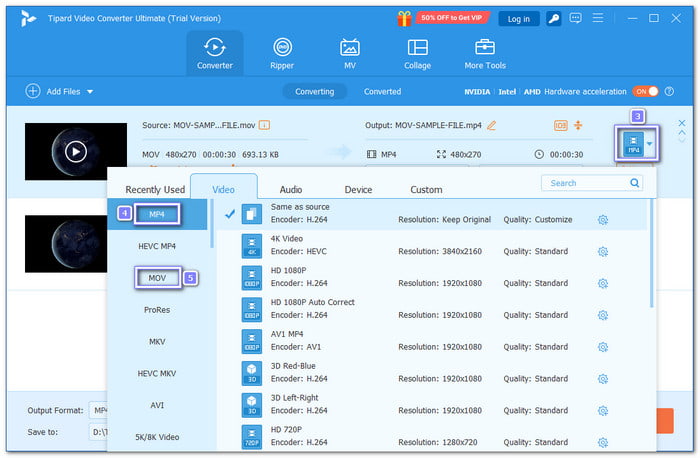This screenshot has width=700, height=458.
Task: Move first file up with chevron
Action: (x=682, y=132)
